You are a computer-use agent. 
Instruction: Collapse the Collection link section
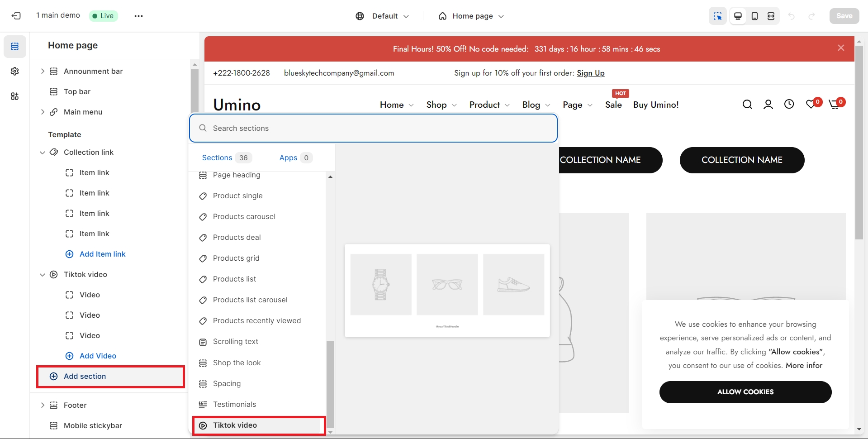(43, 153)
